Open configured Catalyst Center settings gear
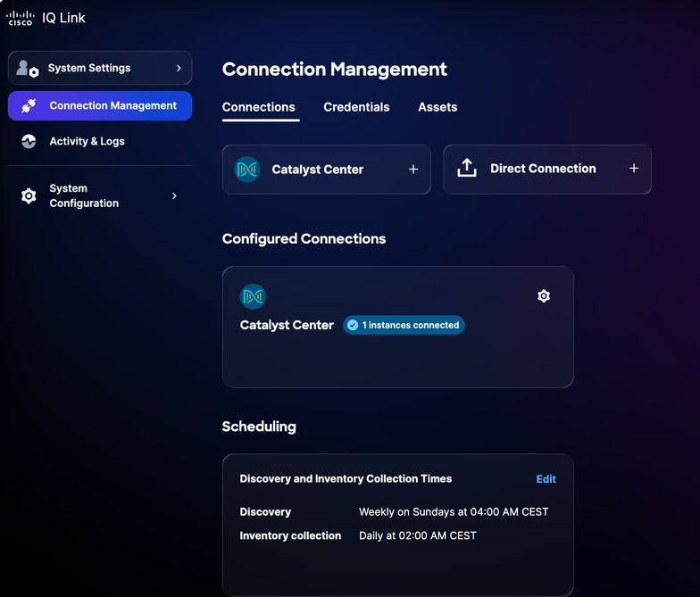 tap(544, 296)
